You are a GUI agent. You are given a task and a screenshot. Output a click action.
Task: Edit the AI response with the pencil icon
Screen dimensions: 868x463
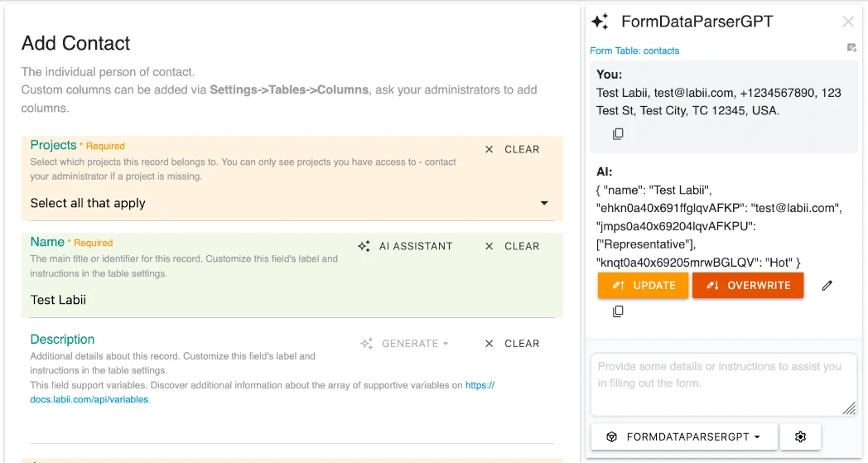[x=827, y=286]
